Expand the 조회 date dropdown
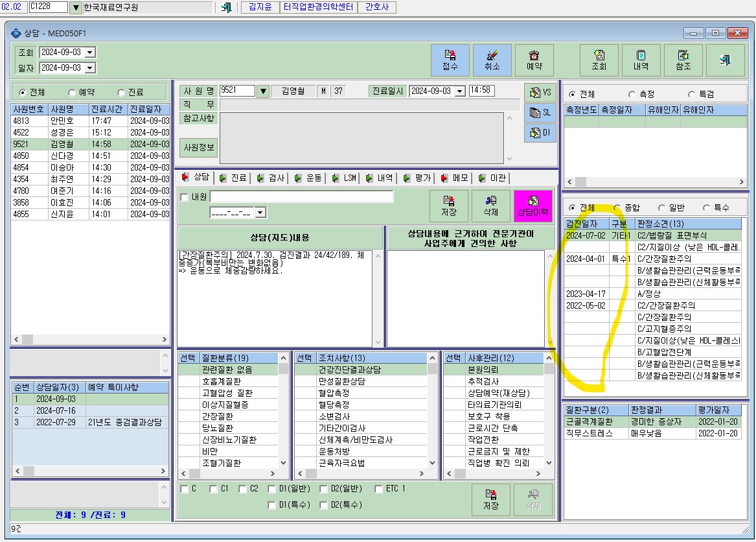 pyautogui.click(x=90, y=52)
